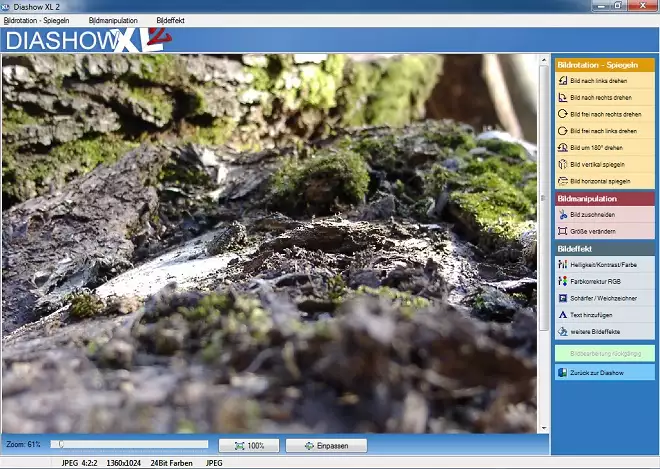Click the rotate-left icon beside 'Bild nach links drehen'
This screenshot has width=660, height=469.
click(563, 80)
